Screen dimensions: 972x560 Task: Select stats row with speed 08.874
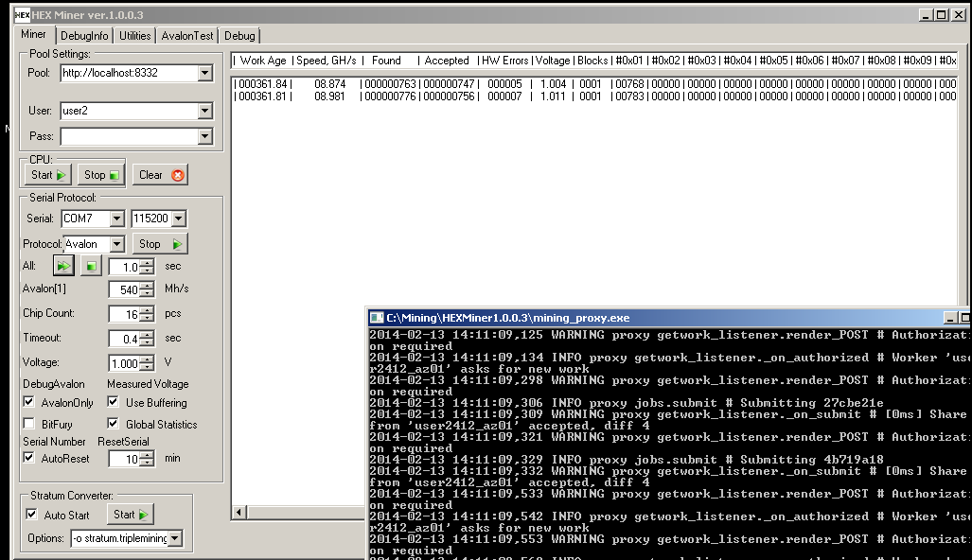(595, 84)
